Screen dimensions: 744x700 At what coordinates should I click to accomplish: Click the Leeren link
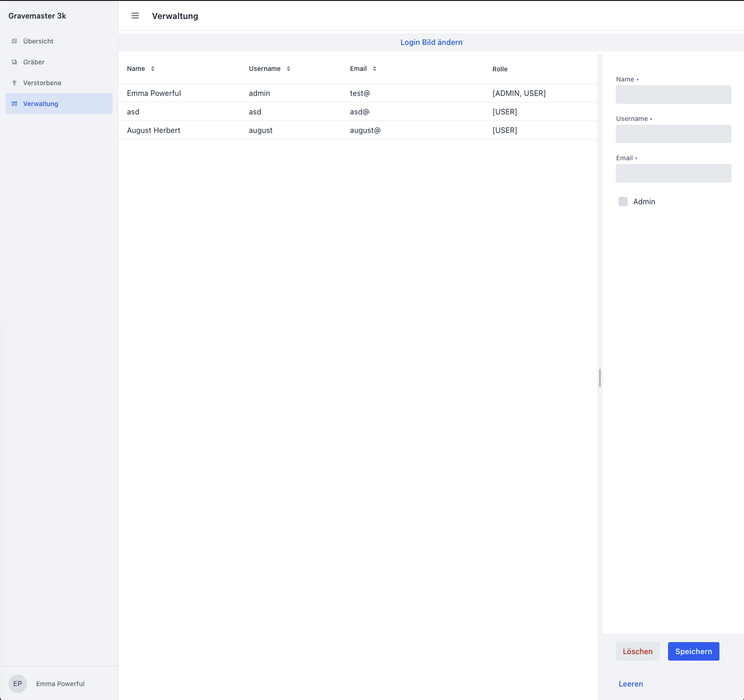pyautogui.click(x=631, y=684)
